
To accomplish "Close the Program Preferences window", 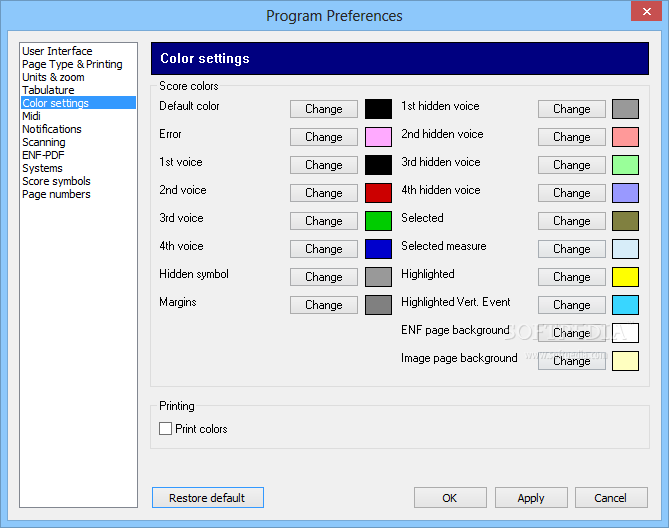I will tap(646, 11).
